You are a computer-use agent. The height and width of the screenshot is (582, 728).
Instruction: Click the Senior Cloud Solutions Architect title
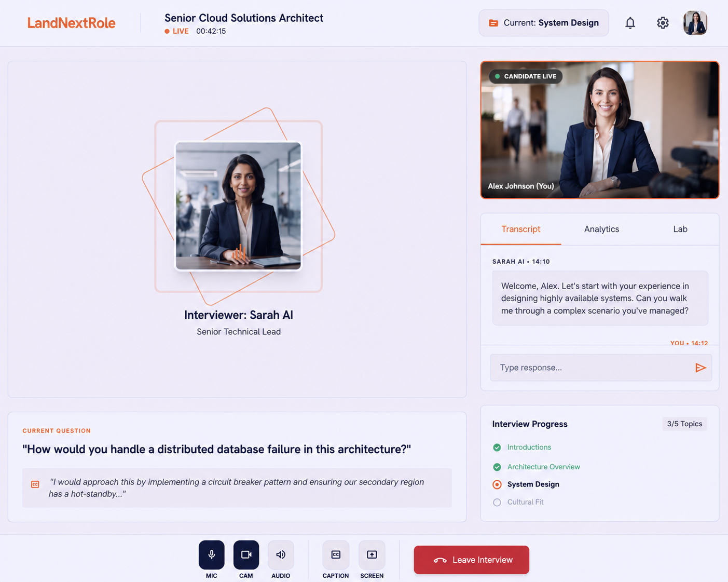pos(244,18)
